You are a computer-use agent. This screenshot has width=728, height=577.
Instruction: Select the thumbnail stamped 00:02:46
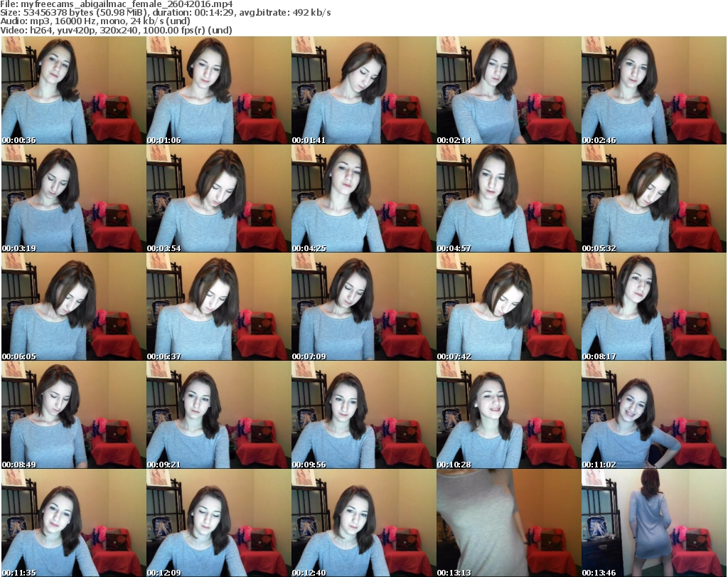654,90
